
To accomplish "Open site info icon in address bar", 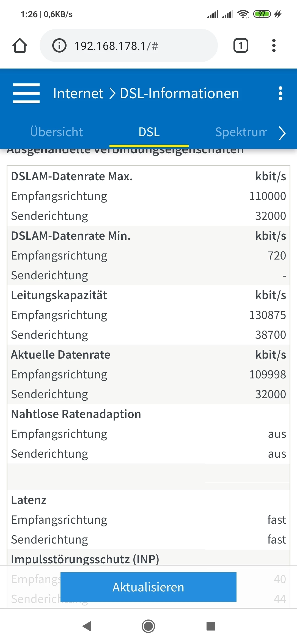I will tap(59, 46).
